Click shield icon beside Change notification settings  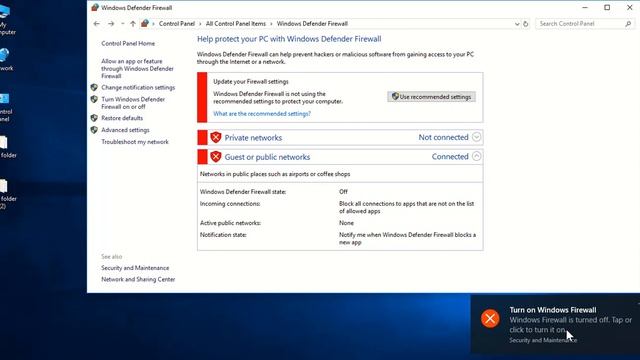94,87
